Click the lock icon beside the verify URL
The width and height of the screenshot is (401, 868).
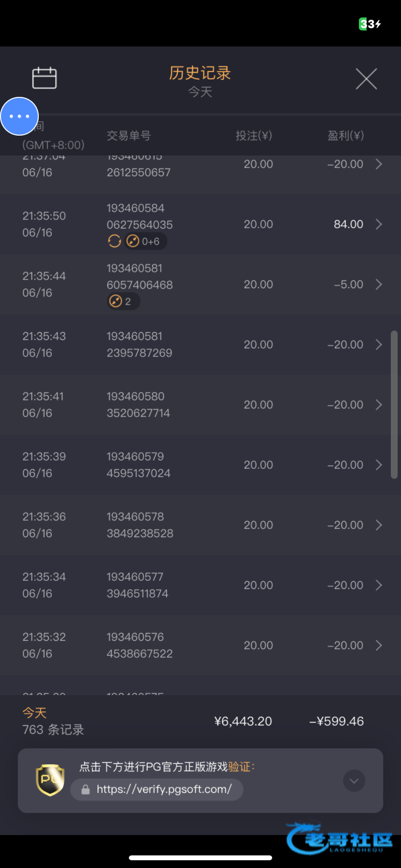[x=86, y=790]
